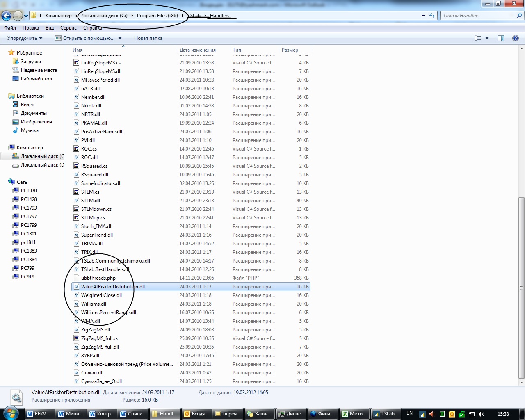Open Загрузки in the navigation pane
The height and width of the screenshot is (420, 525).
[31, 62]
